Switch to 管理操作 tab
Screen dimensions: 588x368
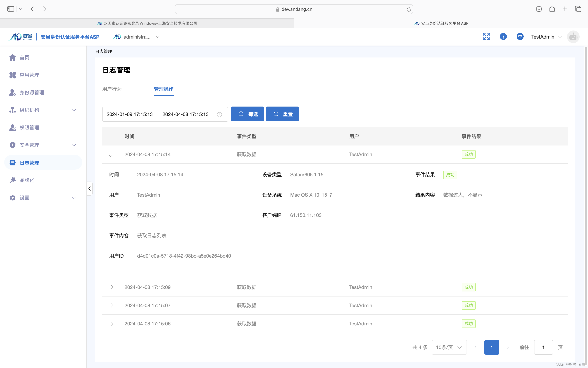(x=163, y=89)
